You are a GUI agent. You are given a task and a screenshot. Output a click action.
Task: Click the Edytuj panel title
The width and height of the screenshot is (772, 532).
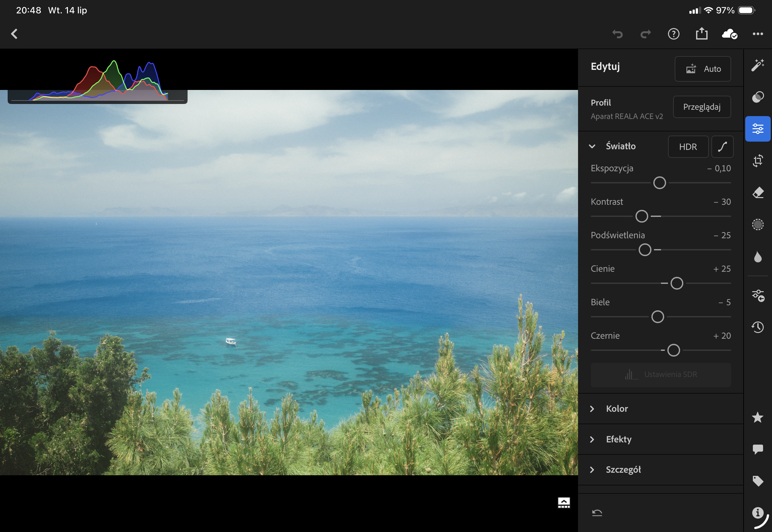605,67
